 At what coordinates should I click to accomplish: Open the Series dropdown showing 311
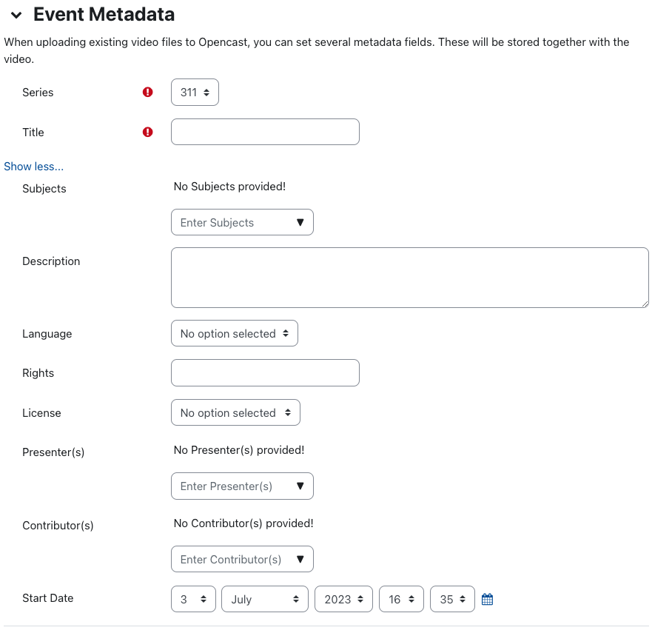pos(194,92)
